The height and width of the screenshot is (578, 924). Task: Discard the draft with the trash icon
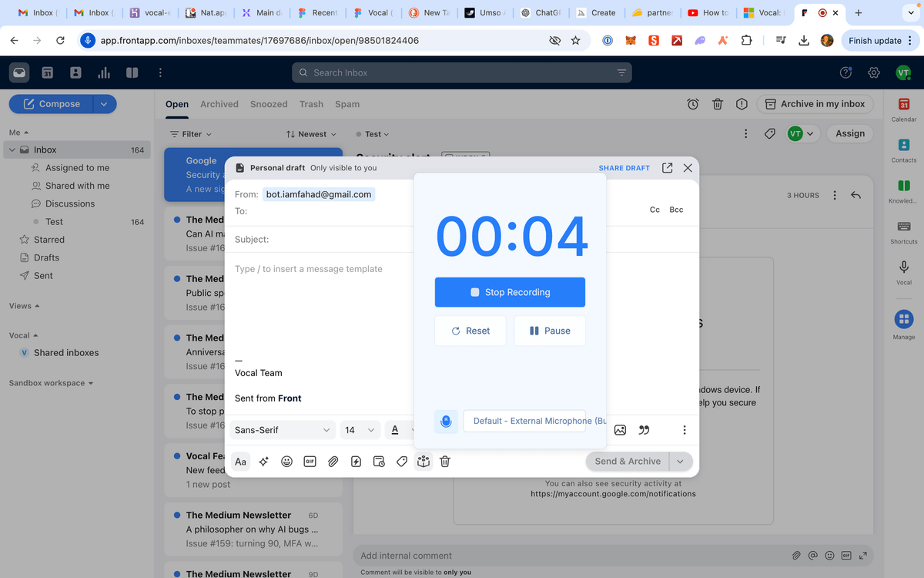445,462
